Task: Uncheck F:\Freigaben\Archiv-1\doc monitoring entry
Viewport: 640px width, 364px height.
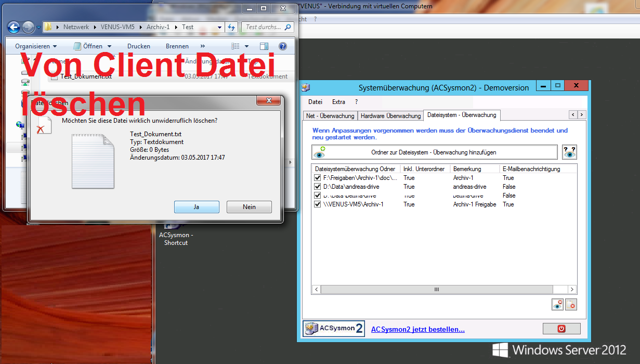Action: tap(318, 178)
